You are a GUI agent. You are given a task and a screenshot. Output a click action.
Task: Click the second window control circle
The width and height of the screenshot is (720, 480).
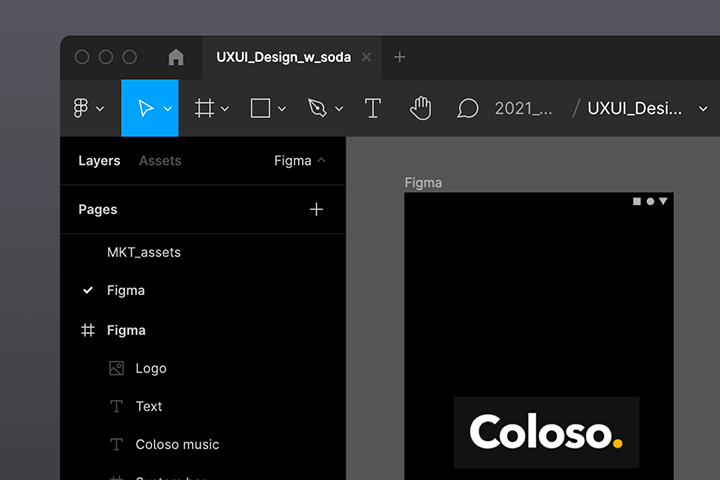tap(106, 57)
